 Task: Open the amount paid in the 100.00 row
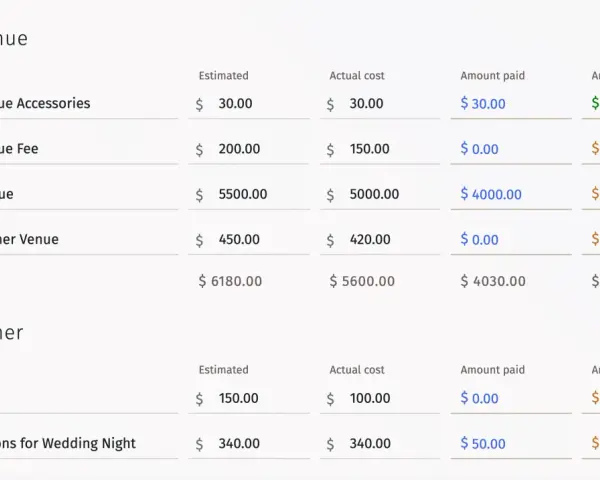[479, 398]
